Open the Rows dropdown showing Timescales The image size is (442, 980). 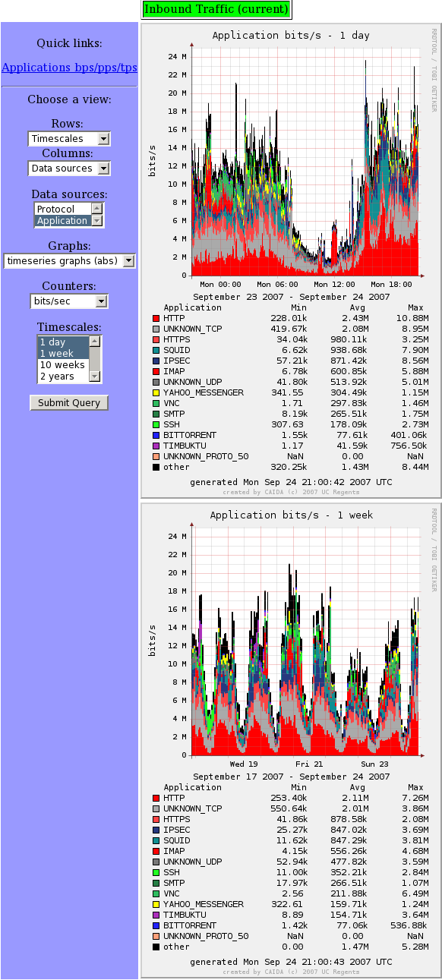69,139
